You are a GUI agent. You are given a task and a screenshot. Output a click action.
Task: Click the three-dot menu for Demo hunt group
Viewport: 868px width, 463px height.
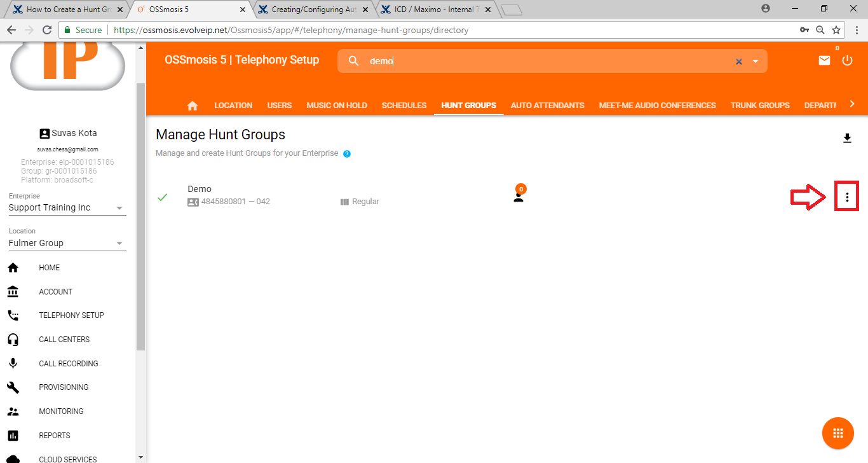coord(847,198)
